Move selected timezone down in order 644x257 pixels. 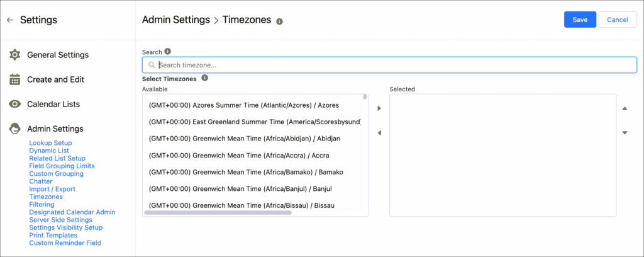click(x=625, y=133)
